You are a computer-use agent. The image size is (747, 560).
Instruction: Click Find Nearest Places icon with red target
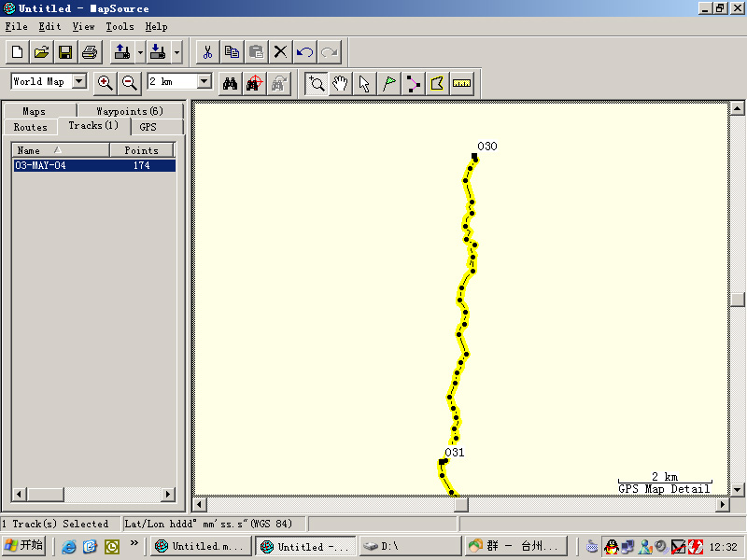click(255, 83)
